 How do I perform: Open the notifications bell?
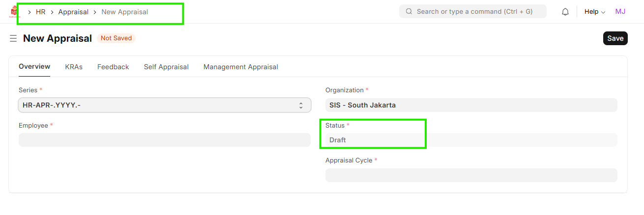(565, 12)
